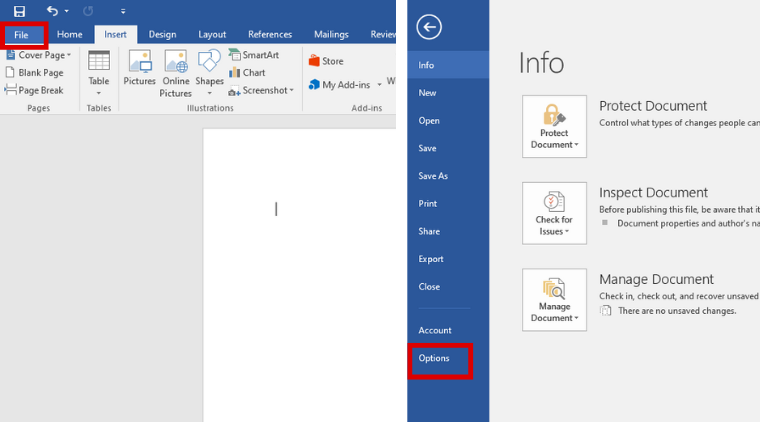760x422 pixels.
Task: Click the Redo icon
Action: pyautogui.click(x=88, y=11)
